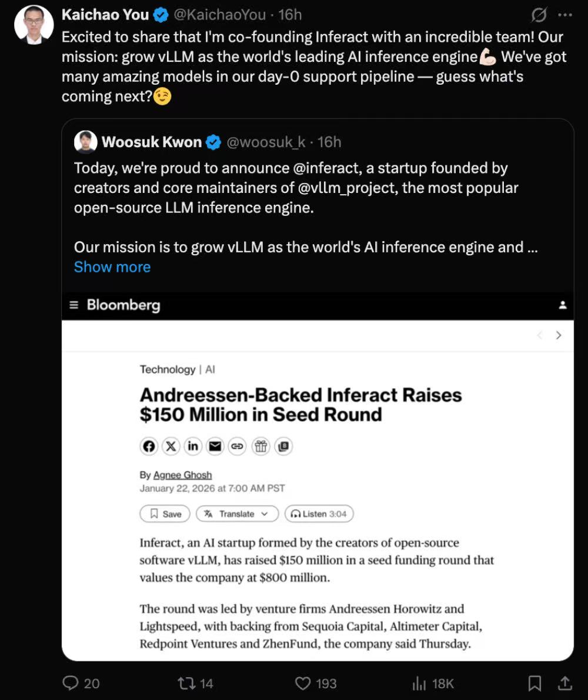
Task: Open Kaichao You's profile picture
Action: (x=34, y=25)
